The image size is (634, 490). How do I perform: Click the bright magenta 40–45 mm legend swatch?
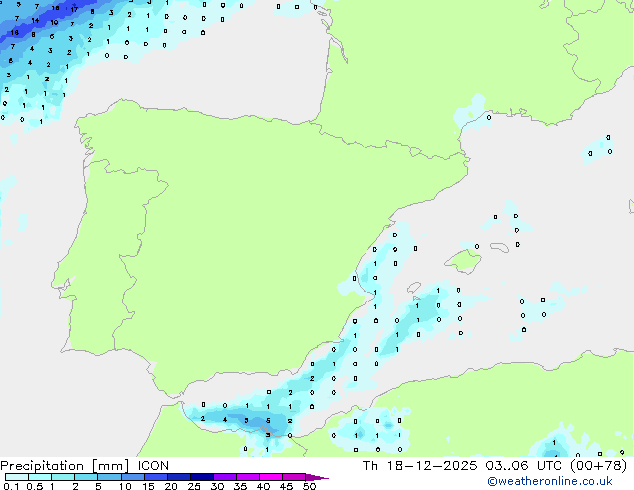click(x=271, y=477)
